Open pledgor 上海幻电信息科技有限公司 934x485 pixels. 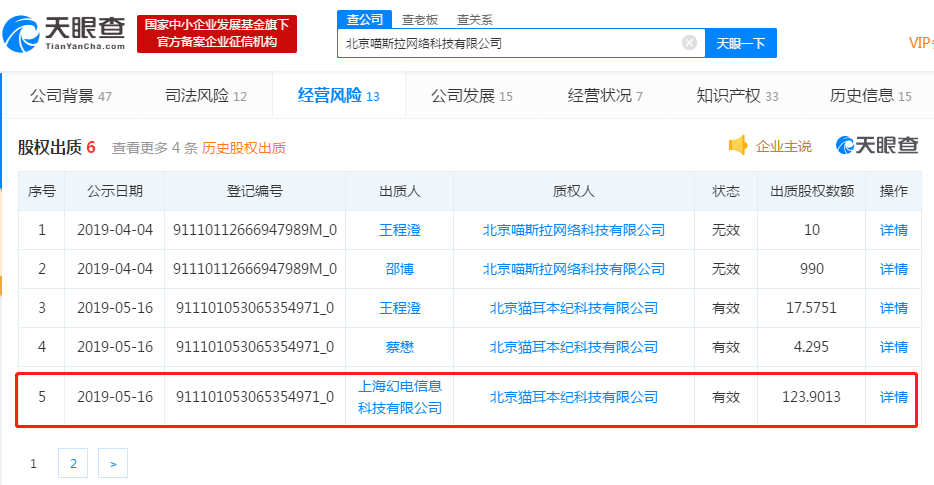click(x=400, y=397)
